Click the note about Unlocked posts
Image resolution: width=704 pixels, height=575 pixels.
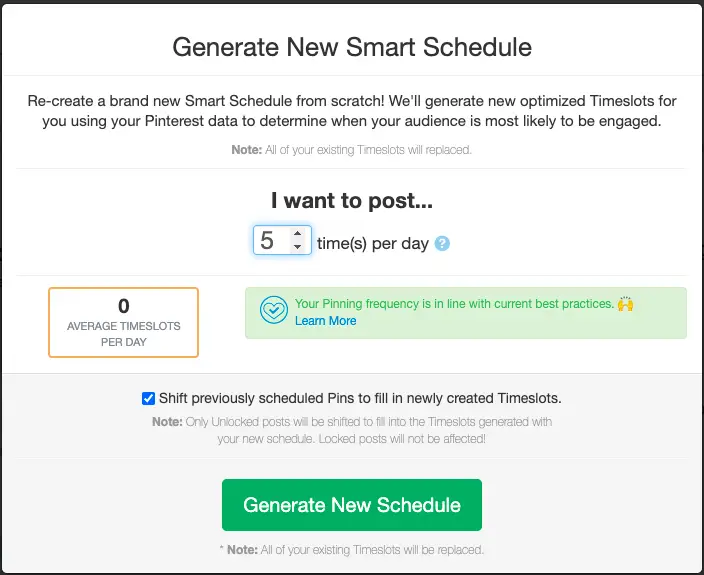point(352,430)
